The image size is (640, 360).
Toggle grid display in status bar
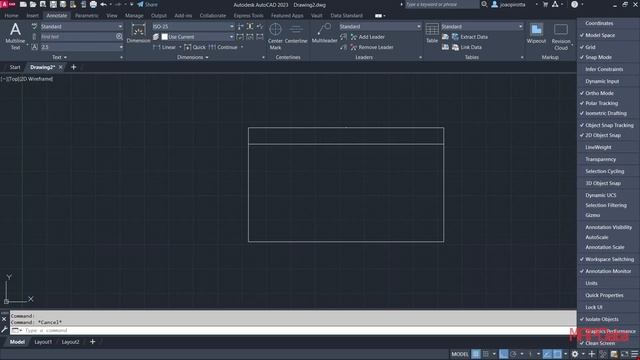(x=476, y=354)
